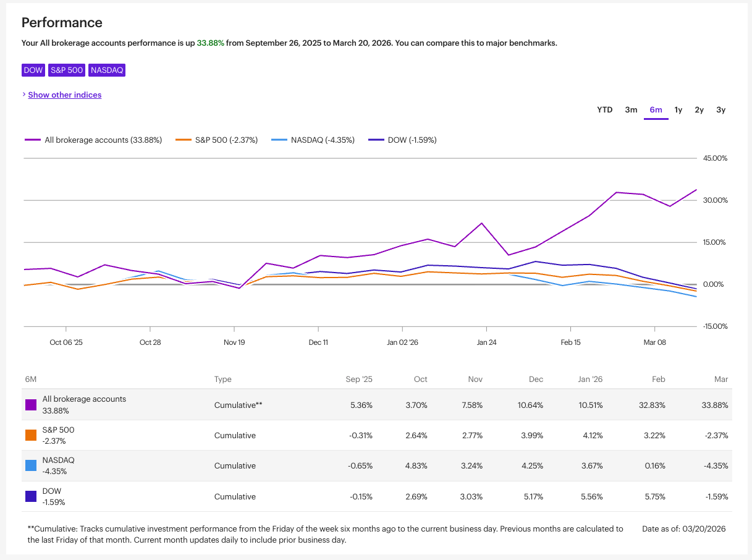
Task: Select the 2y time range
Action: 699,109
